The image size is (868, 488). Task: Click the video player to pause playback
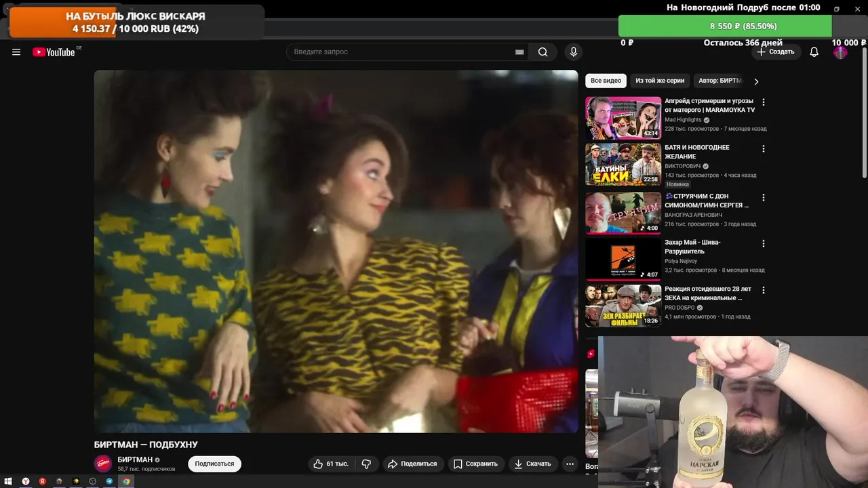336,251
